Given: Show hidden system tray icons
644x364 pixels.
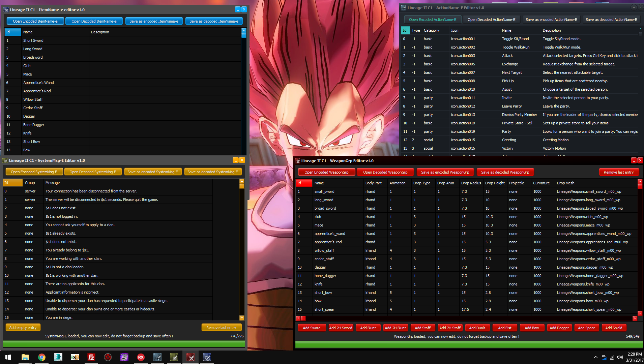Looking at the screenshot, I should click(x=595, y=357).
